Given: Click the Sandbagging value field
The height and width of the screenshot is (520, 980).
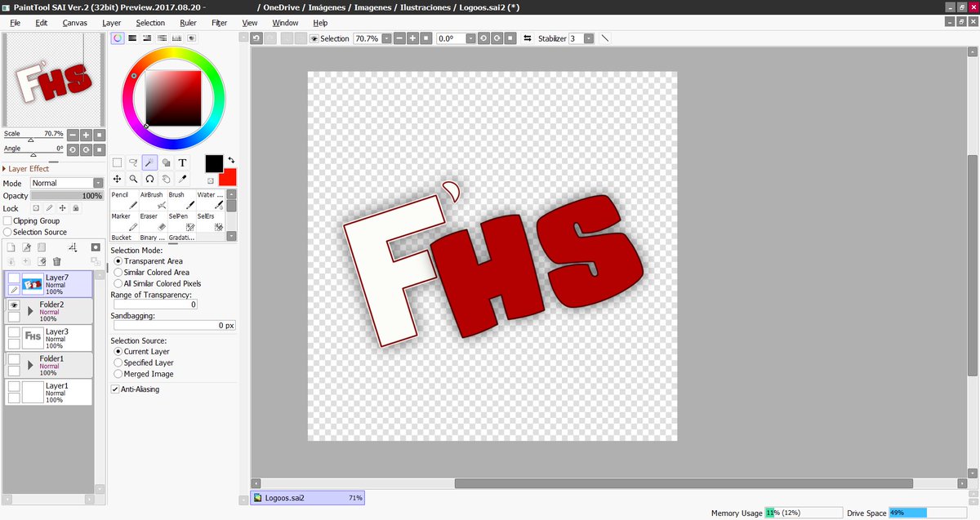Looking at the screenshot, I should [x=174, y=325].
